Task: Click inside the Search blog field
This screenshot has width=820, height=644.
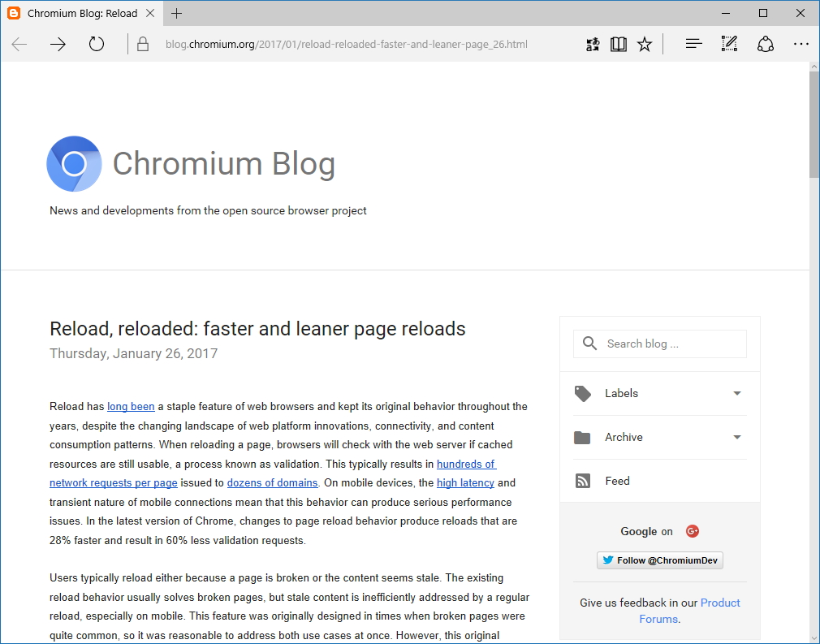Action: (x=659, y=344)
